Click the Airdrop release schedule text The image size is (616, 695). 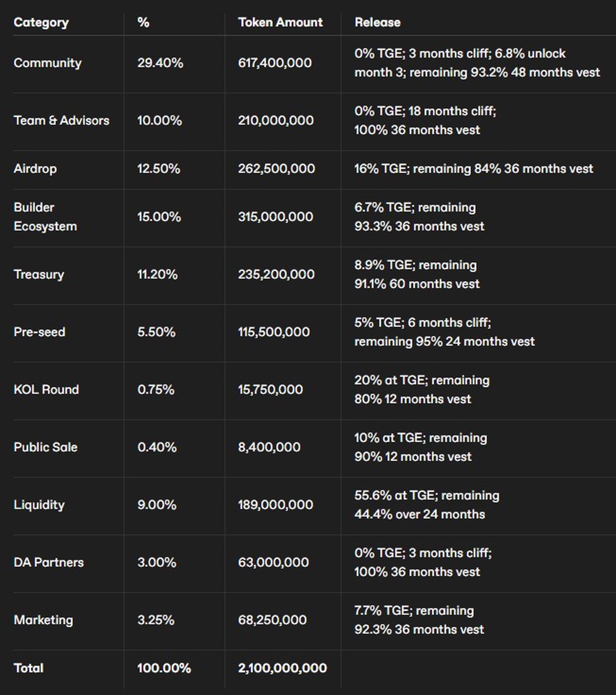pyautogui.click(x=473, y=168)
